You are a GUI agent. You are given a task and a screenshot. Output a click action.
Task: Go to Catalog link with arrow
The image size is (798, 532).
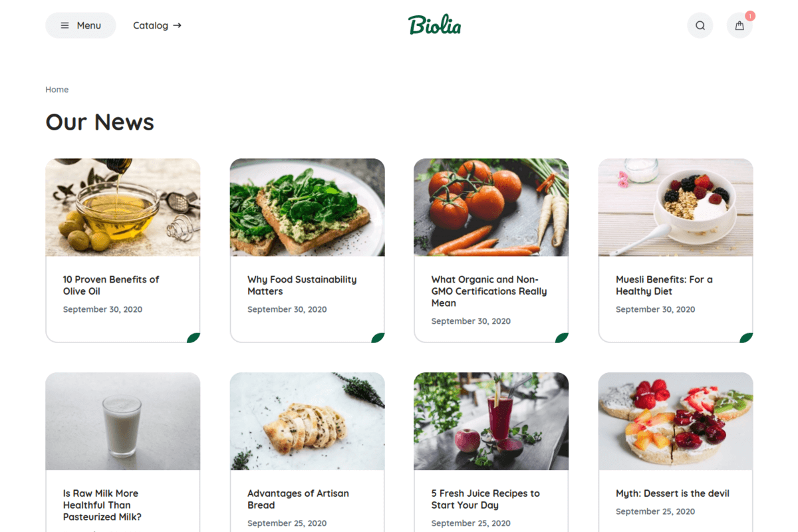tap(158, 25)
